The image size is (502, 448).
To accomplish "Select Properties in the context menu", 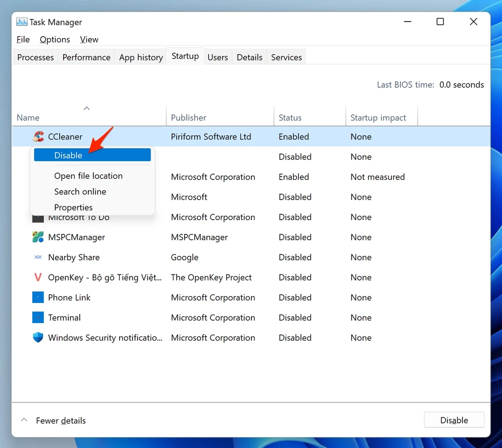I will 73,207.
